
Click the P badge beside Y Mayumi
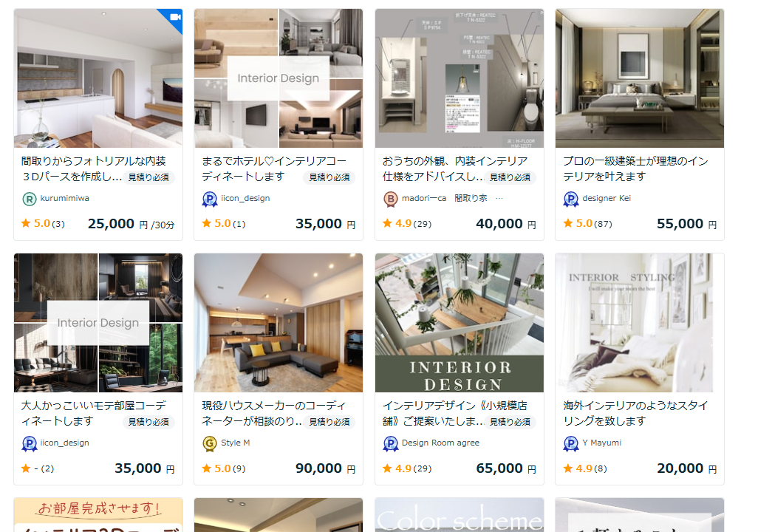570,444
